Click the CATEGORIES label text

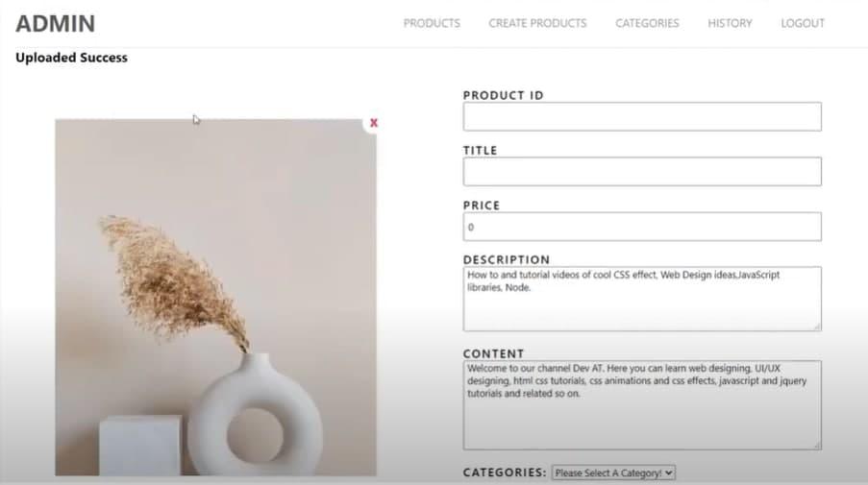point(505,473)
